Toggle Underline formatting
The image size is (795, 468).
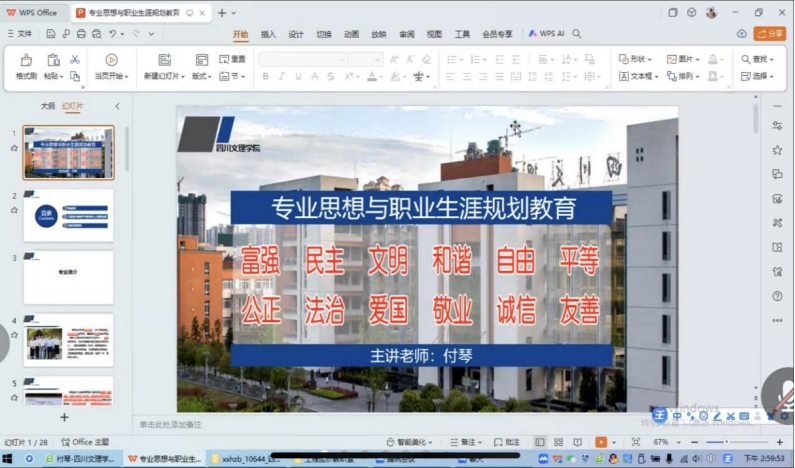pyautogui.click(x=299, y=76)
